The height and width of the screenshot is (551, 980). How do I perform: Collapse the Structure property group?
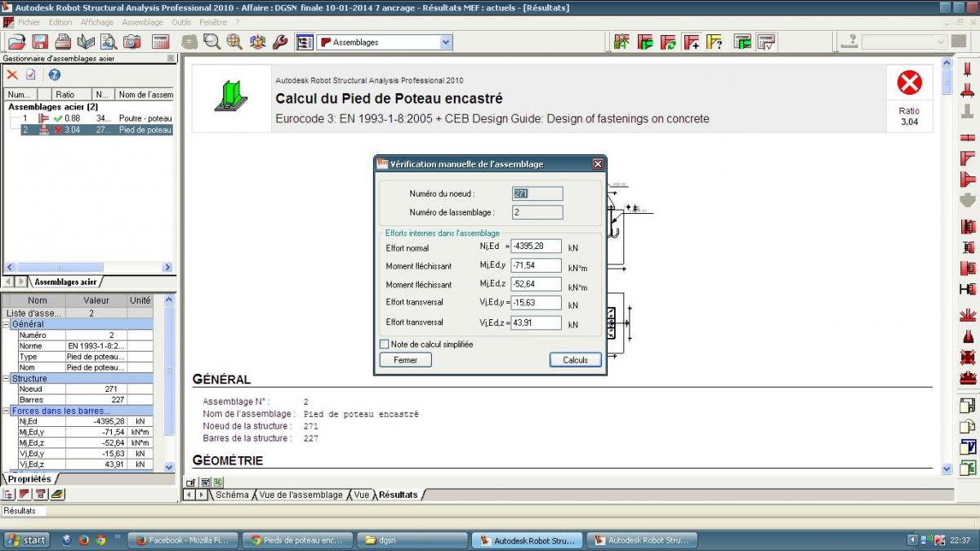click(x=6, y=379)
